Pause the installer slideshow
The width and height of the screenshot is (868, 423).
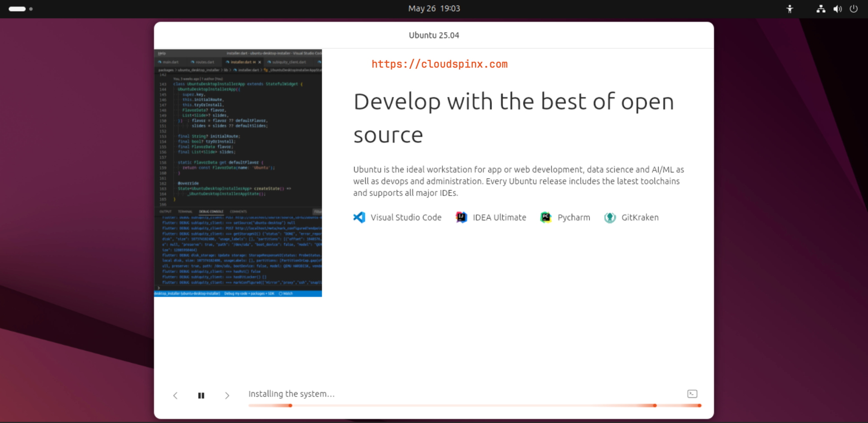coord(201,395)
